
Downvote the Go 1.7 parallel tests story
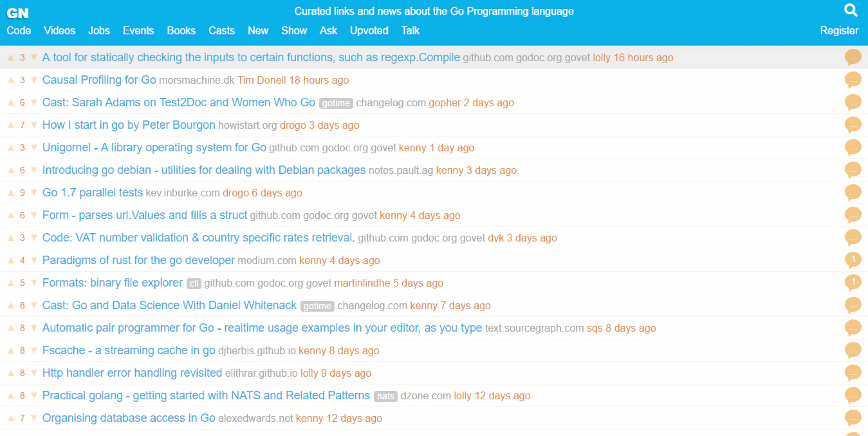[33, 193]
